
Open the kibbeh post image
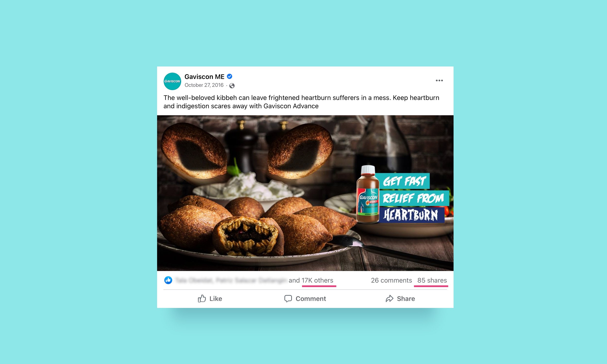pos(305,193)
